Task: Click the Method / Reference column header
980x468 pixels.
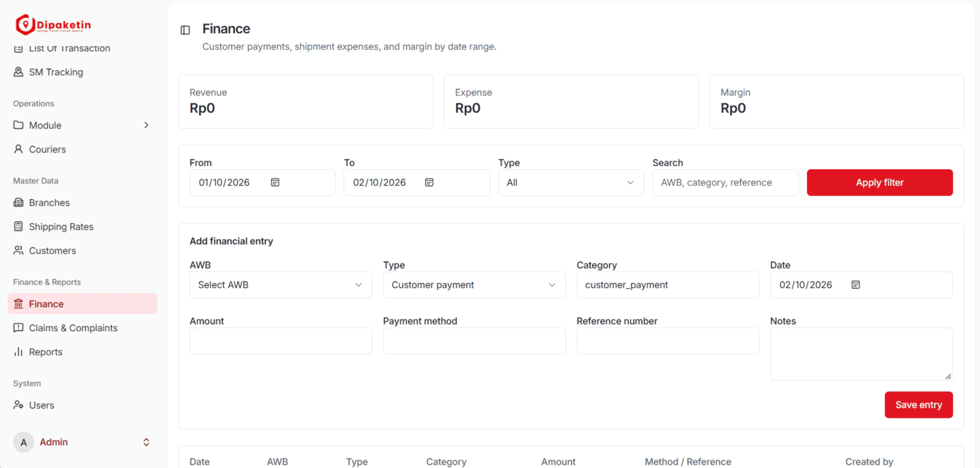Action: (688, 462)
